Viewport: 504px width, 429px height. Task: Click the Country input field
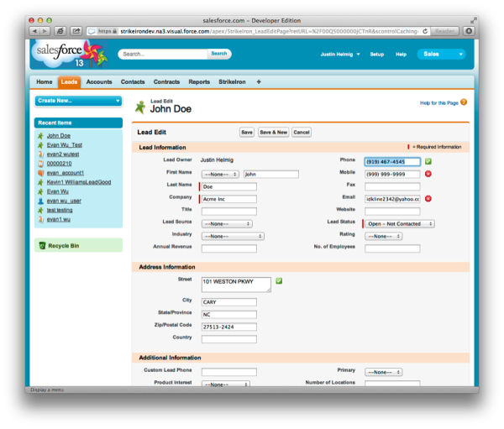(x=229, y=339)
